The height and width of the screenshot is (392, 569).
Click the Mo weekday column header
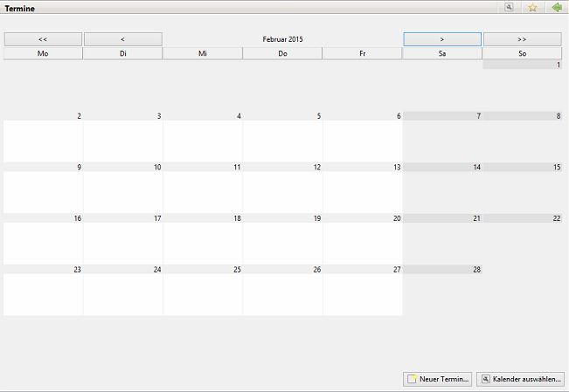pos(43,53)
